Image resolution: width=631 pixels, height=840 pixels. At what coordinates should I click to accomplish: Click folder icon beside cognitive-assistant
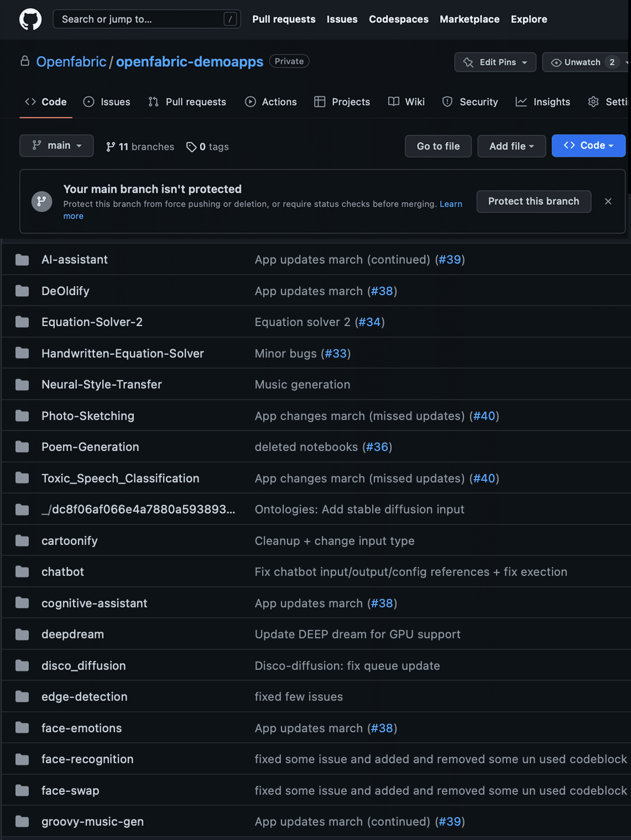pos(22,603)
